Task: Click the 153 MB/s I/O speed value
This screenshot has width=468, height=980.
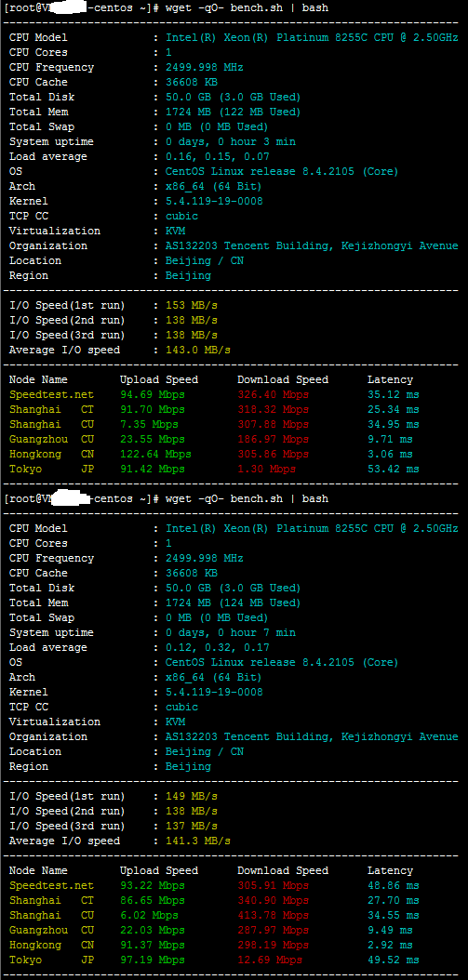Action: tap(192, 306)
